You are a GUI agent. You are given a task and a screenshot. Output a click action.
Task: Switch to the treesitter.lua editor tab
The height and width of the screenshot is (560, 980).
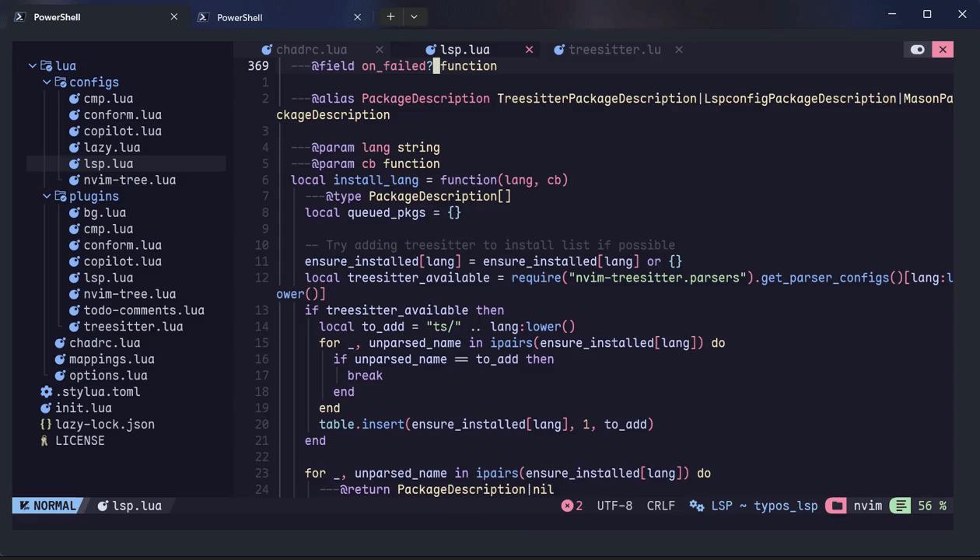pos(614,49)
